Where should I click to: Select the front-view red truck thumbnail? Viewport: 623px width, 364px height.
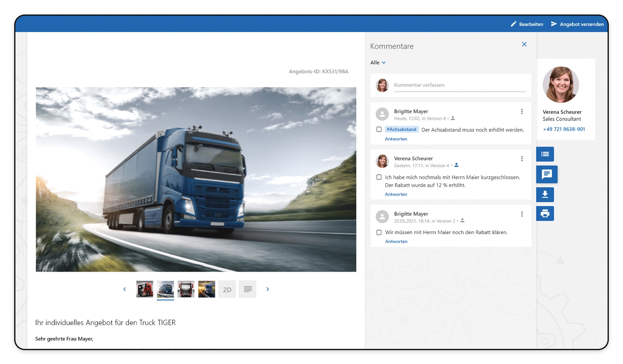click(186, 289)
